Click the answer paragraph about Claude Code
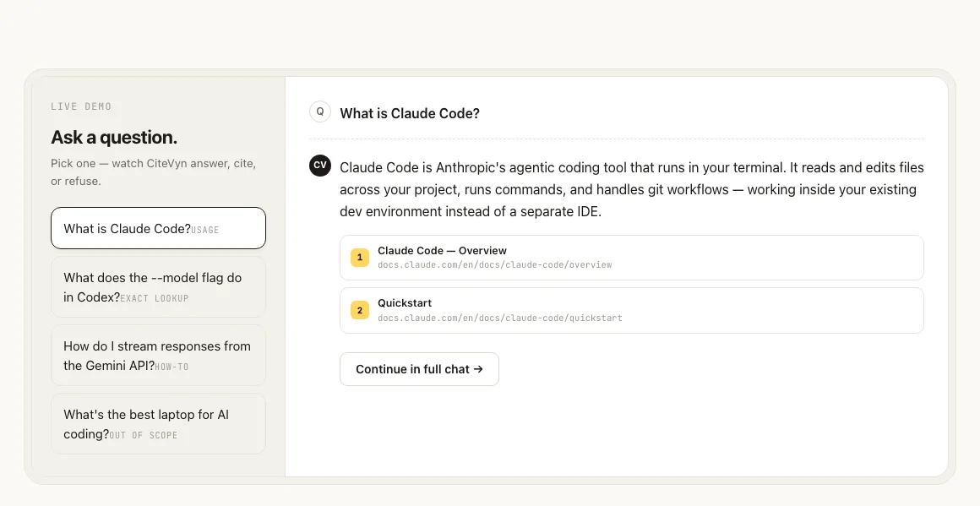This screenshot has width=980, height=506. (x=632, y=189)
